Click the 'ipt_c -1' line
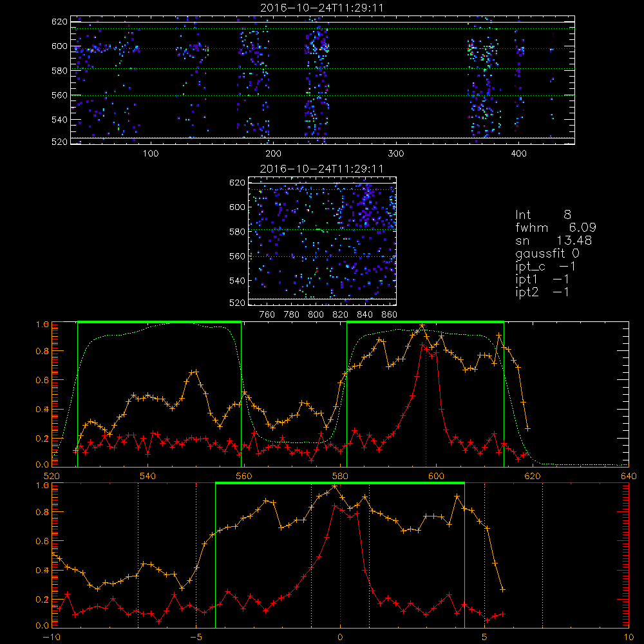The width and height of the screenshot is (644, 644). coord(545,267)
